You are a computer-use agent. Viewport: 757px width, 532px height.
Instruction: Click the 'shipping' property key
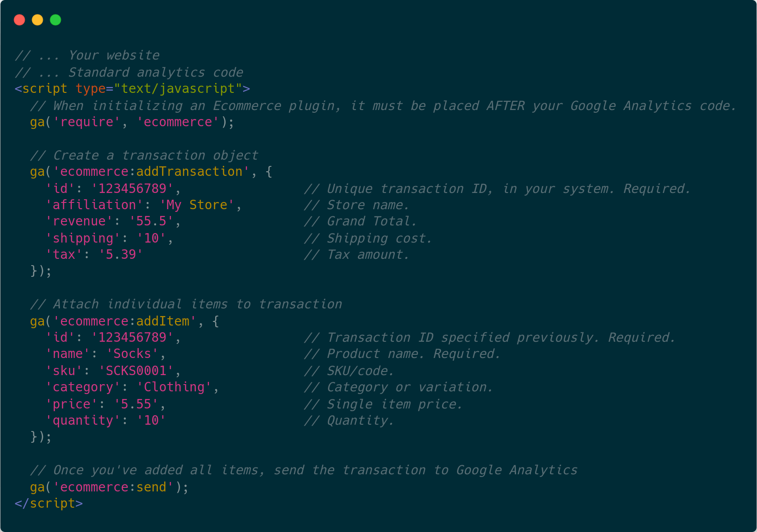(x=83, y=238)
